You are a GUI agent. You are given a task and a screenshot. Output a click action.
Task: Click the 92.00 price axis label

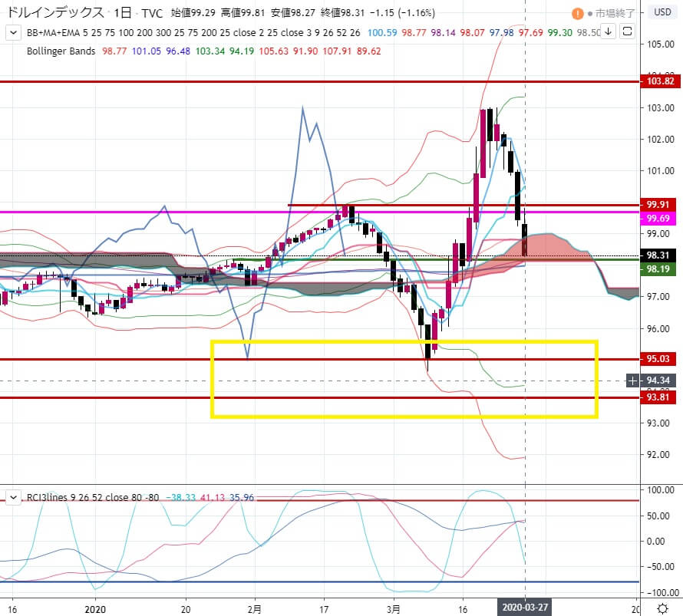point(660,454)
